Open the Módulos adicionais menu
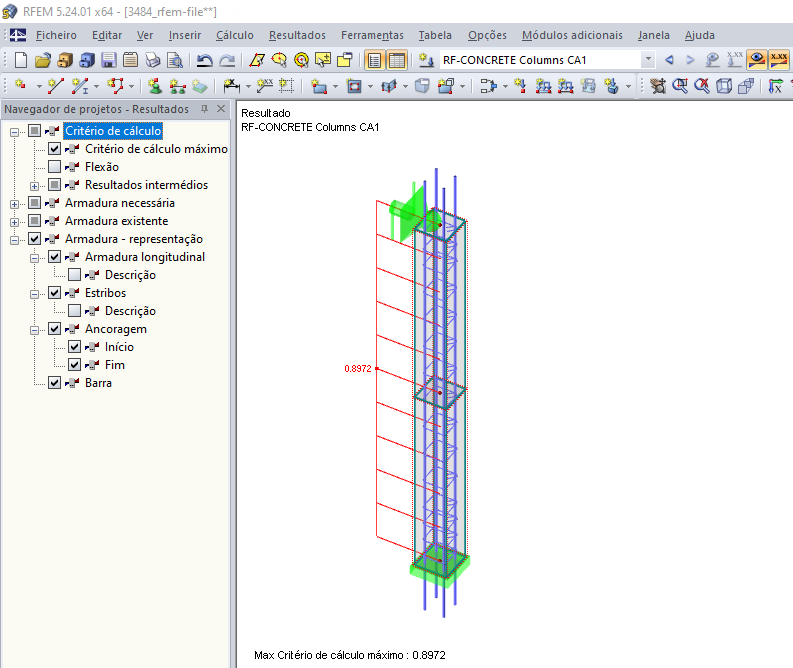 pyautogui.click(x=572, y=35)
